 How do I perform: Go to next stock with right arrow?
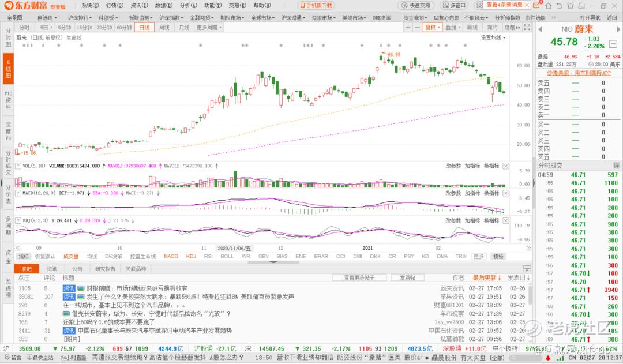[618, 29]
